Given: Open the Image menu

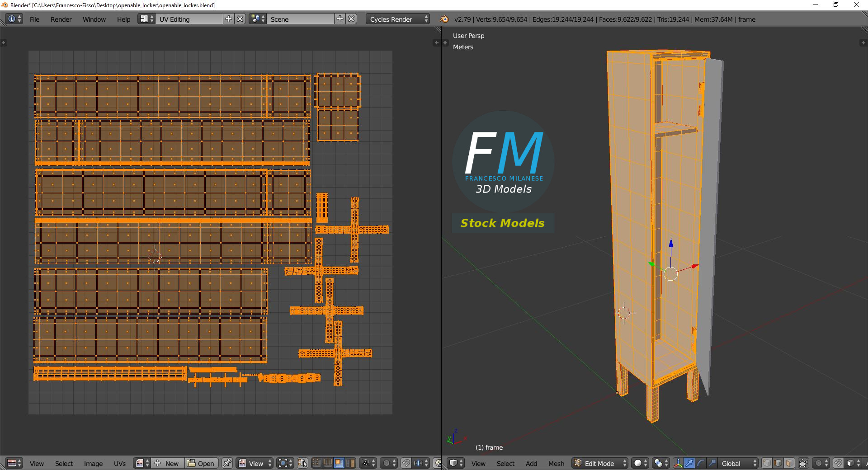Looking at the screenshot, I should (x=93, y=464).
